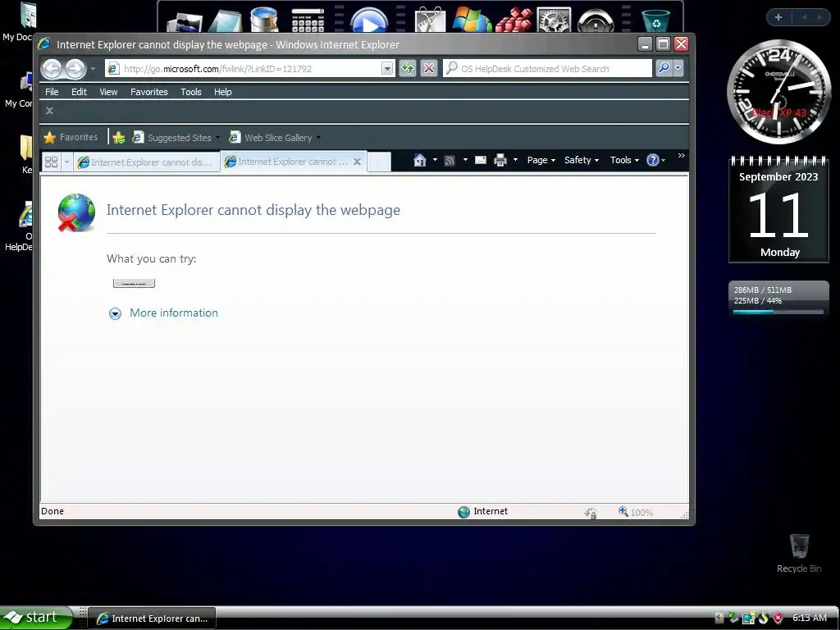
Task: Open the pictures icon in top dock
Action: pos(184,22)
